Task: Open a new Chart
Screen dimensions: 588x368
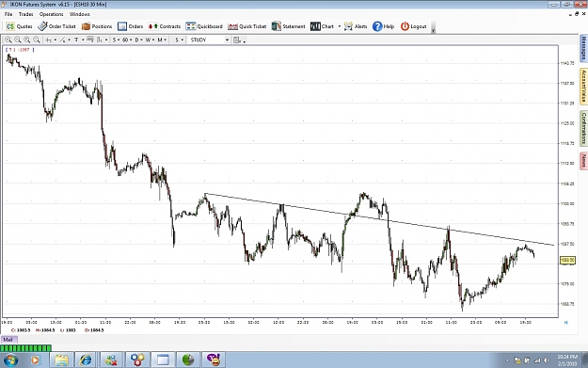Action: (322, 26)
